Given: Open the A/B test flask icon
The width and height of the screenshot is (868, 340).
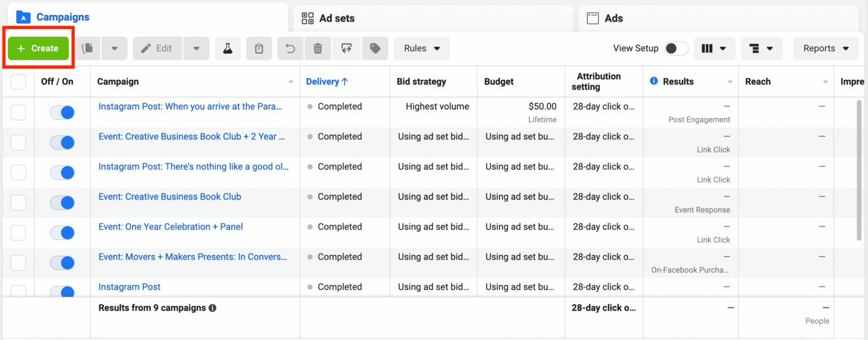Looking at the screenshot, I should (228, 48).
